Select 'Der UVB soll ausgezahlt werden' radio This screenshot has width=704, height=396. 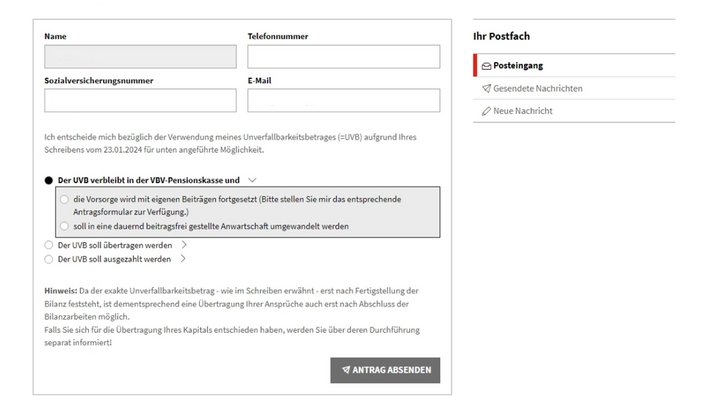tap(48, 259)
